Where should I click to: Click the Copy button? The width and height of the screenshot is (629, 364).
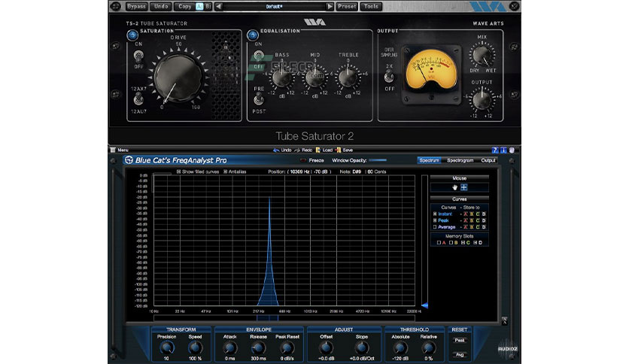(x=184, y=7)
